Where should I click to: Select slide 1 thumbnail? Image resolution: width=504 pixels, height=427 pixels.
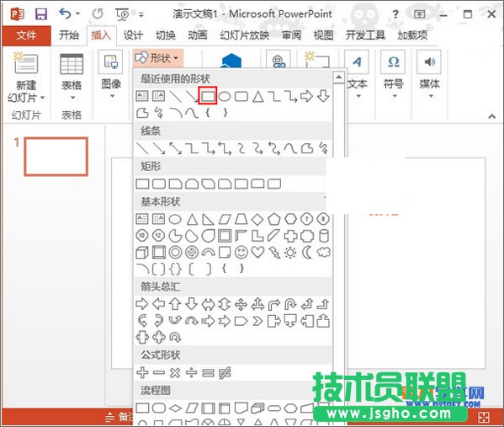click(x=56, y=157)
